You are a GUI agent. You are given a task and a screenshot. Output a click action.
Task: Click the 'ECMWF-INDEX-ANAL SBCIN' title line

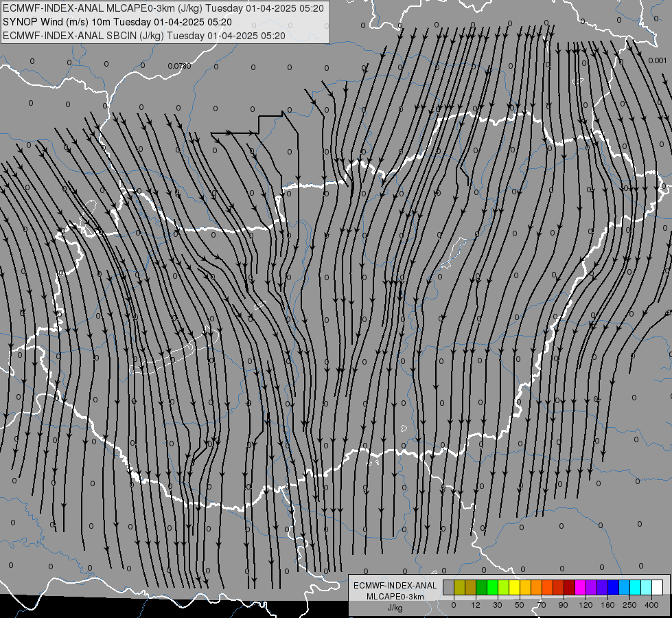point(144,36)
